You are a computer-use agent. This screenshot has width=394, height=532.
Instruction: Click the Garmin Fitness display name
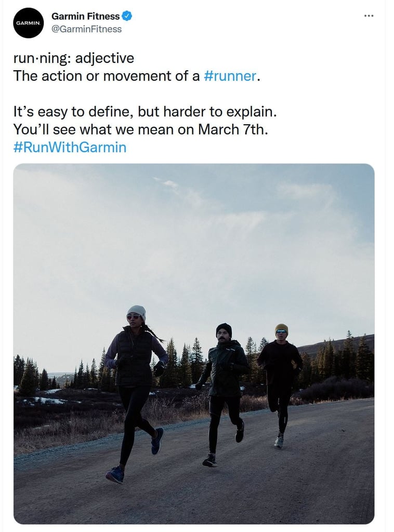click(x=84, y=16)
